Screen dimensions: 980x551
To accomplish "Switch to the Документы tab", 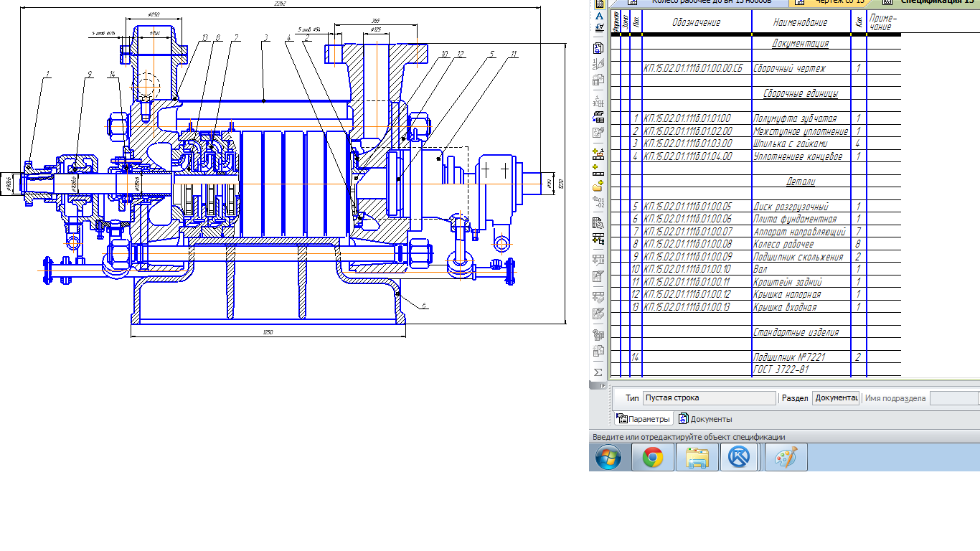I will [705, 419].
